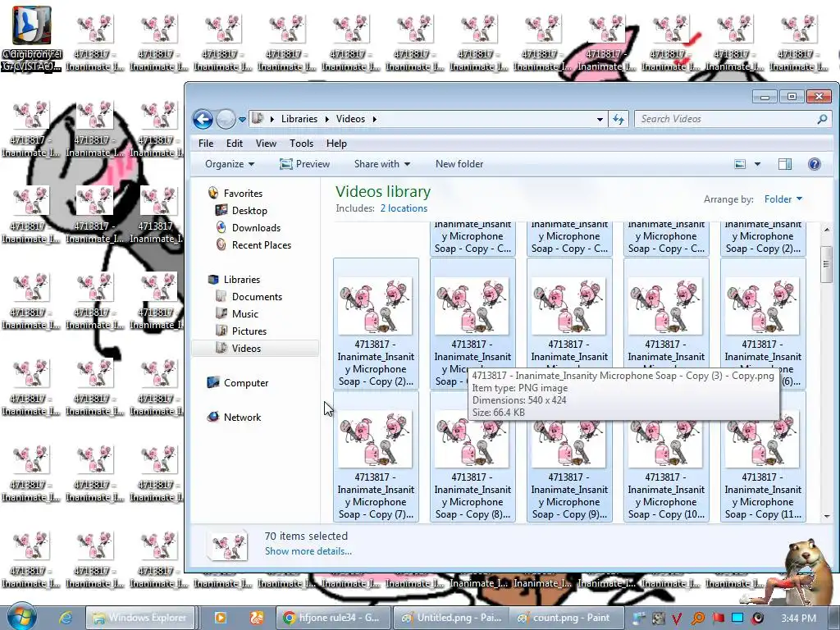The height and width of the screenshot is (630, 840).
Task: Click the Refresh button in address bar
Action: pos(619,119)
